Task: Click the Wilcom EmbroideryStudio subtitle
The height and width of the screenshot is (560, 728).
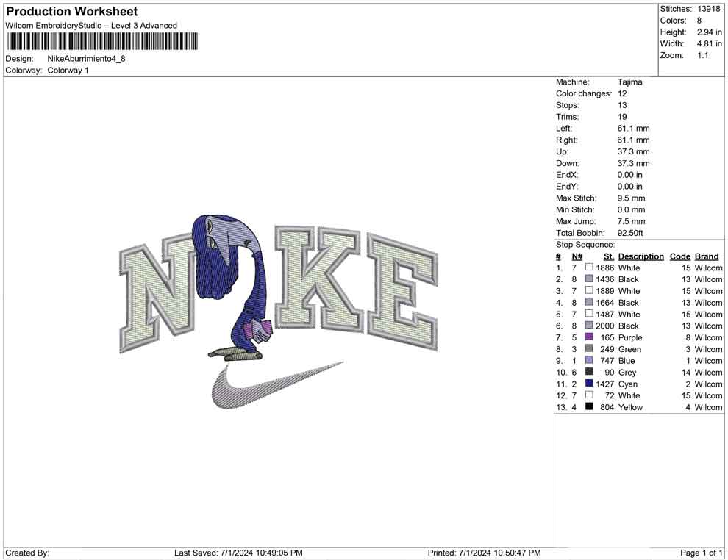Action: 91,26
